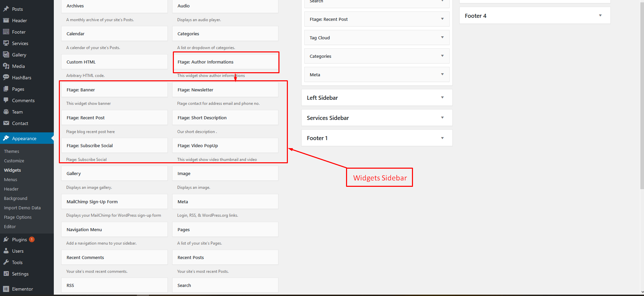Image resolution: width=644 pixels, height=296 pixels.
Task: Select the Archives available widget
Action: coord(114,6)
